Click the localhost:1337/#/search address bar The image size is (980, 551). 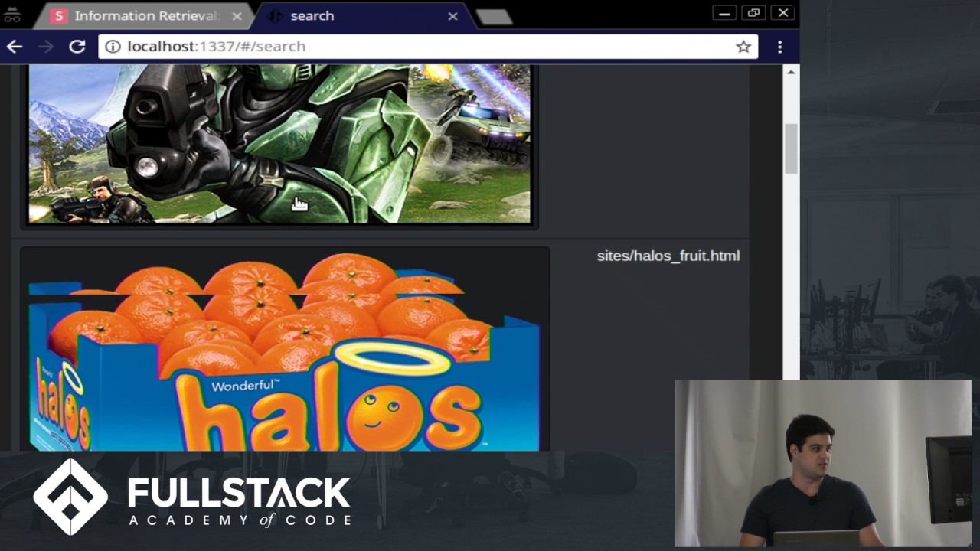(428, 47)
